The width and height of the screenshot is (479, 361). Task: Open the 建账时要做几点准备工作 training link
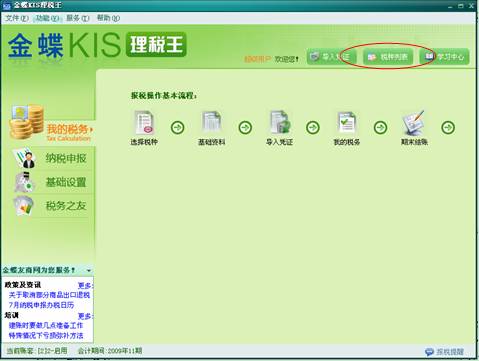(46, 325)
